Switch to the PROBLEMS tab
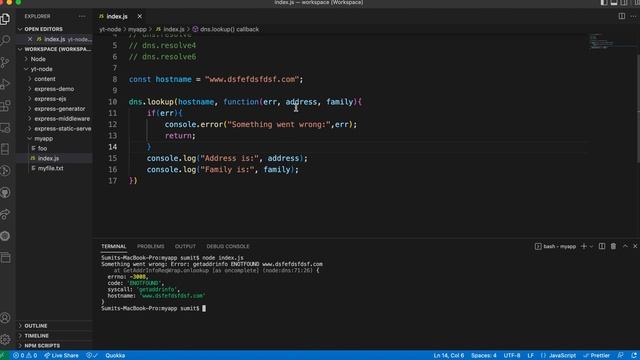Screen dimensions: 640x360 click(x=151, y=246)
